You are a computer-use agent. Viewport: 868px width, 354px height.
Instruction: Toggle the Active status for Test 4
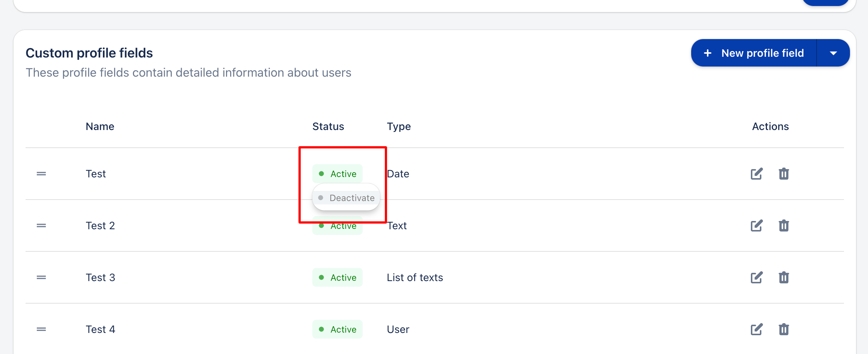coord(337,329)
